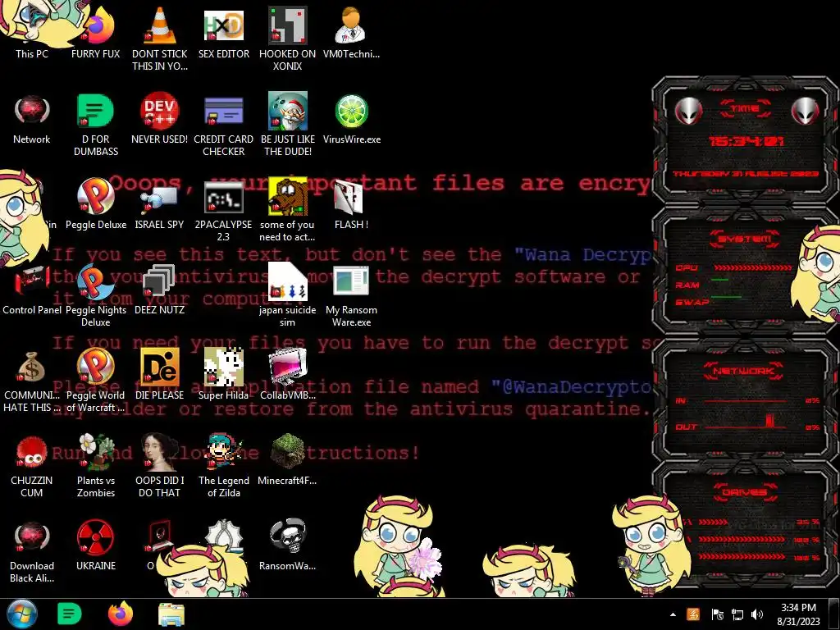The width and height of the screenshot is (840, 630).
Task: Open the FURRY FUX Firefox shortcut
Action: 95,32
